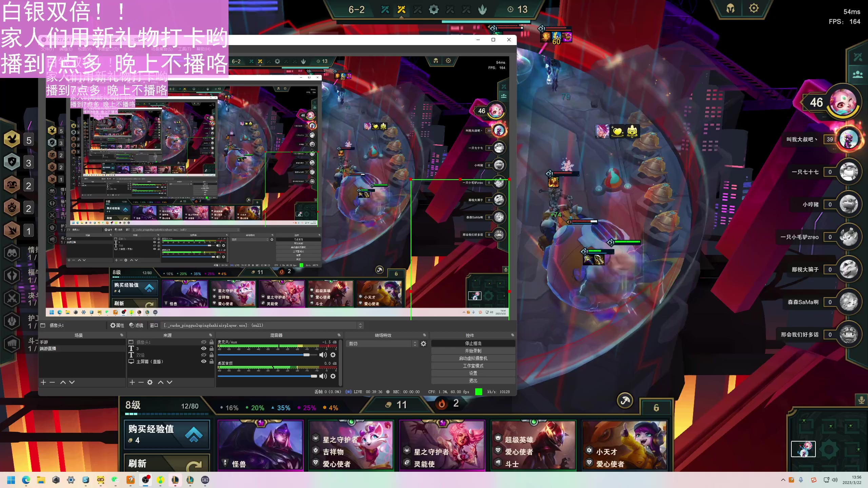Image resolution: width=868 pixels, height=488 pixels.
Task: Pop out the 混音器 dock panel
Action: 339,335
